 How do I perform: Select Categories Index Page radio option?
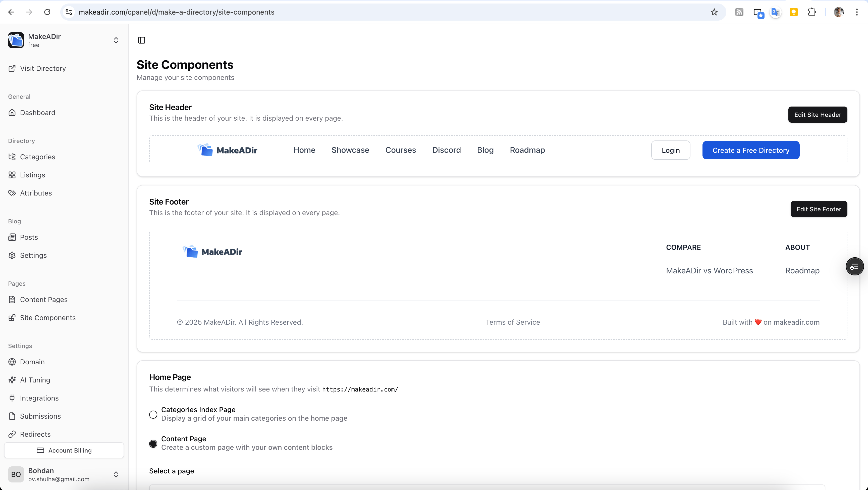tap(153, 414)
